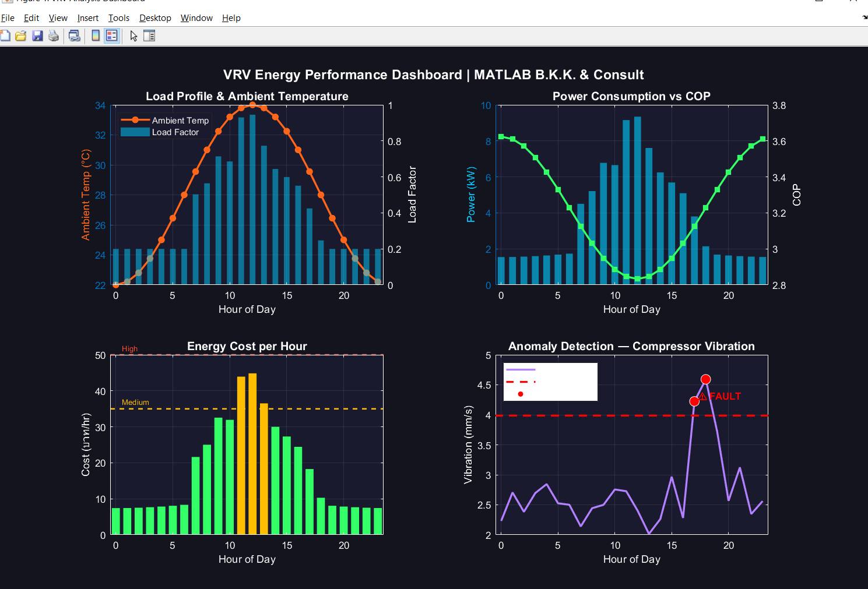Viewport: 868px width, 589px height.
Task: Open a file using the folder toolbar icon
Action: [x=21, y=36]
